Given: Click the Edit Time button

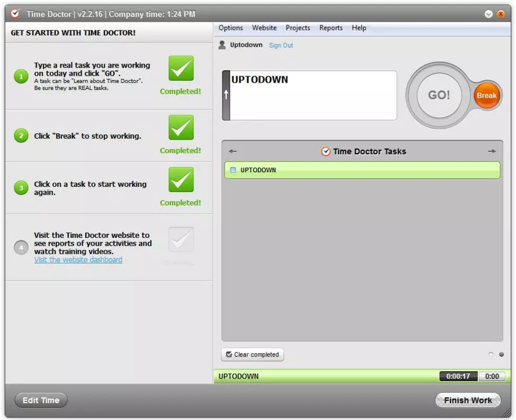Looking at the screenshot, I should coord(41,400).
